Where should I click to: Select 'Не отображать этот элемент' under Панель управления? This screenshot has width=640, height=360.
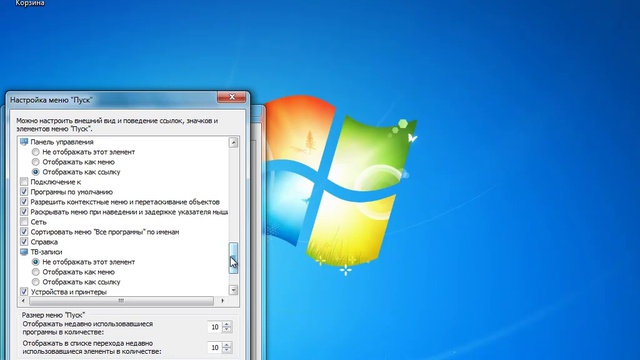coord(36,152)
